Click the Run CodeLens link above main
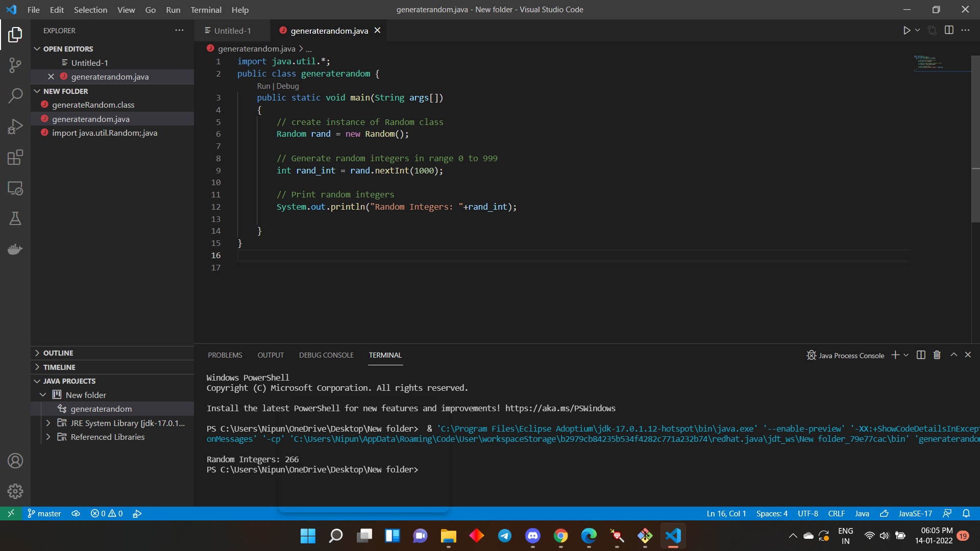Viewport: 980px width, 551px height. coord(263,86)
